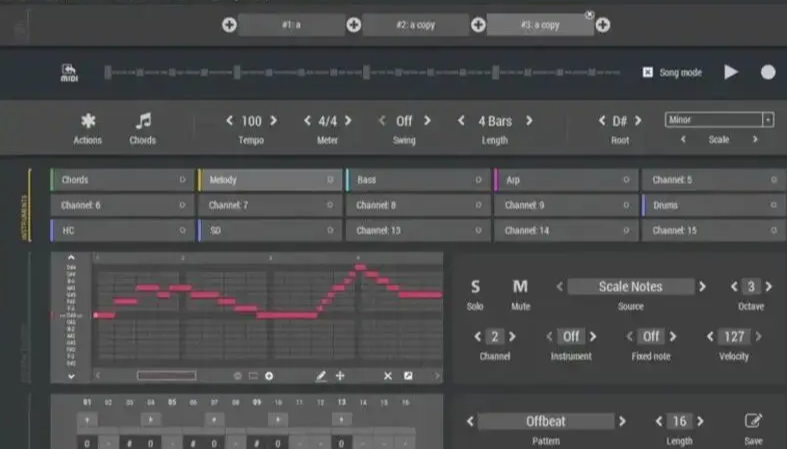This screenshot has height=449, width=787.
Task: Toggle the Song mode checkbox
Action: click(648, 72)
